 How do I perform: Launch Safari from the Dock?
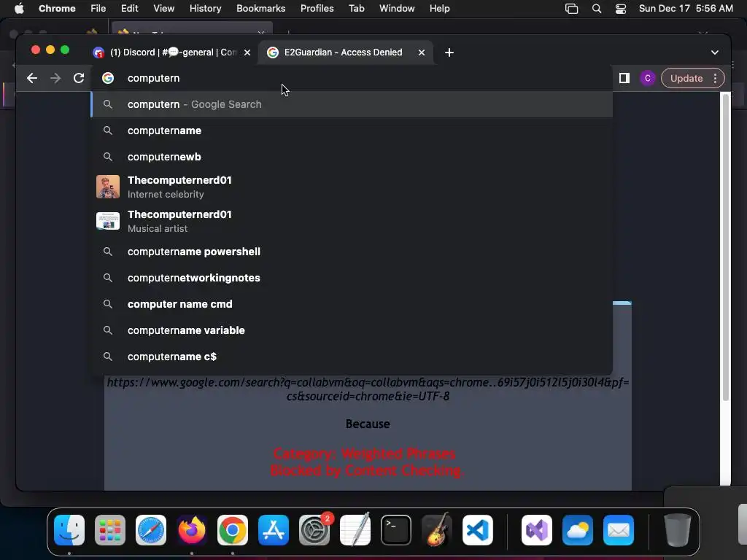click(x=151, y=530)
